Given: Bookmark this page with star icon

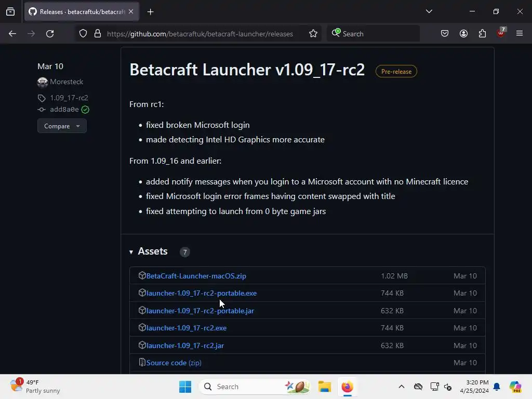Looking at the screenshot, I should (x=313, y=34).
